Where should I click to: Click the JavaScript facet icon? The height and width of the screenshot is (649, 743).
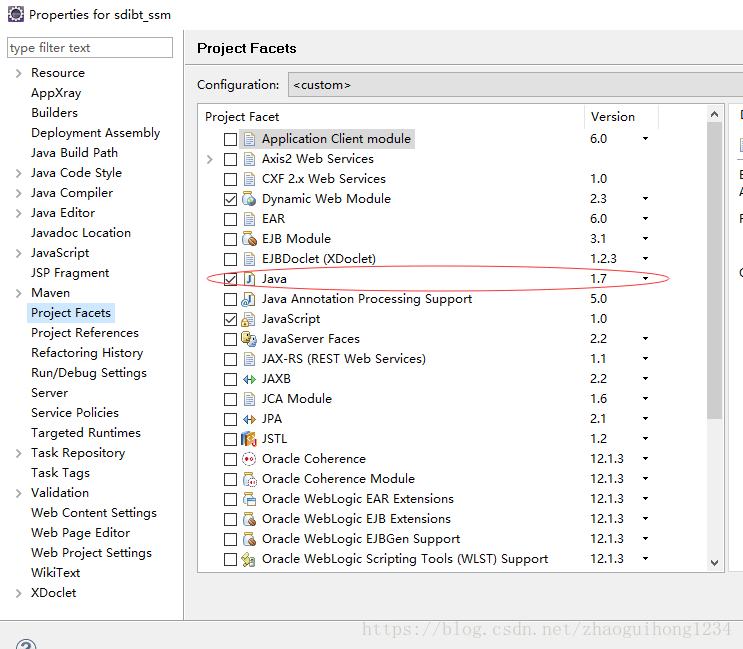click(248, 319)
